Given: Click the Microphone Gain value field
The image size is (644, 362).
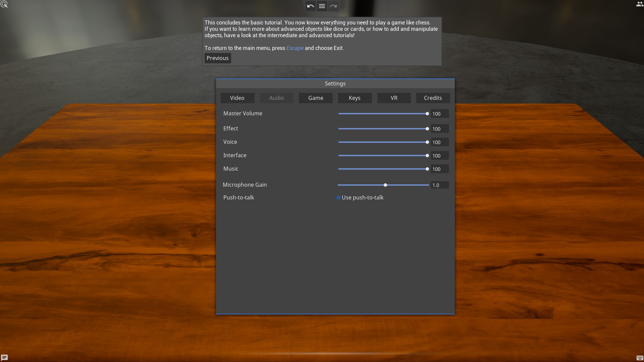Looking at the screenshot, I should (439, 185).
